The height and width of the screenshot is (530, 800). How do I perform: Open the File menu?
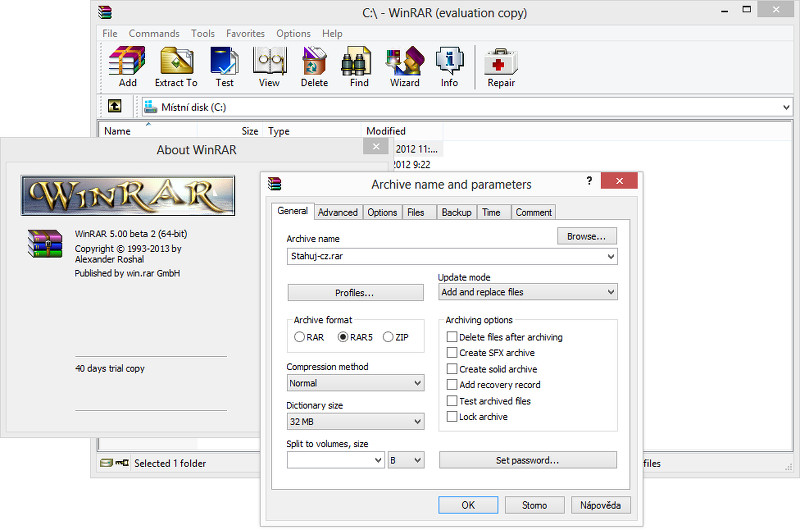(x=110, y=33)
